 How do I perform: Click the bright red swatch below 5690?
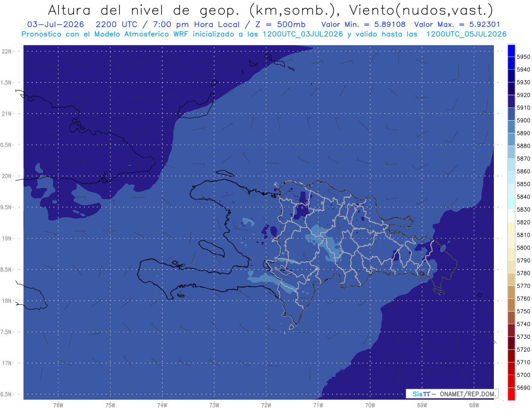511,394
